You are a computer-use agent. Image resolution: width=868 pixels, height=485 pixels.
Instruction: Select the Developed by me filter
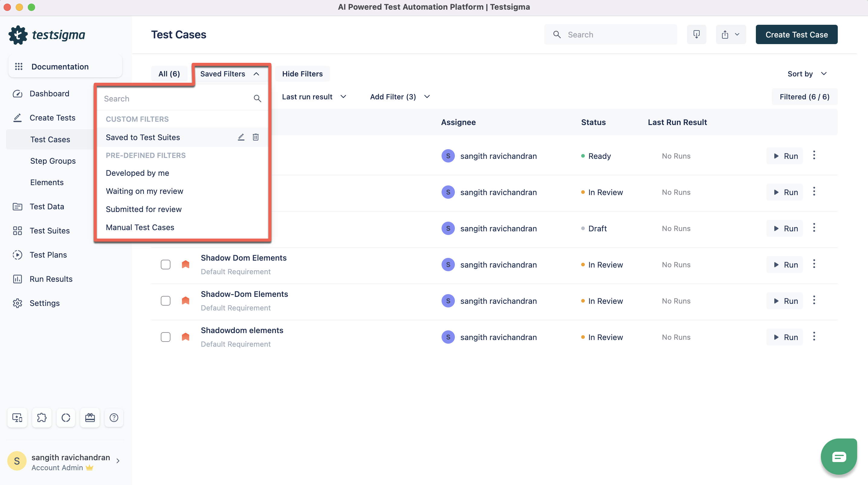point(138,173)
